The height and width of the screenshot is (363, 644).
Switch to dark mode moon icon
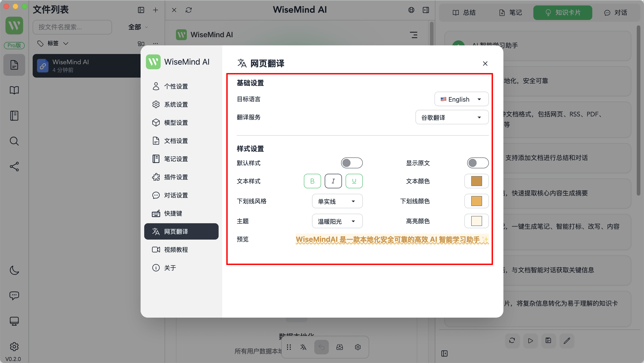14,270
